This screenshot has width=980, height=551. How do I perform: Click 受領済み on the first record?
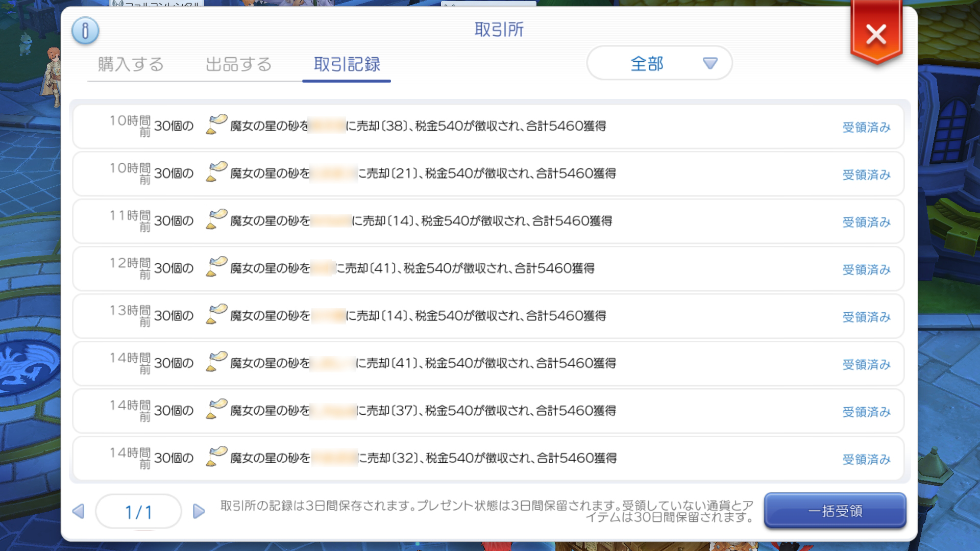866,127
